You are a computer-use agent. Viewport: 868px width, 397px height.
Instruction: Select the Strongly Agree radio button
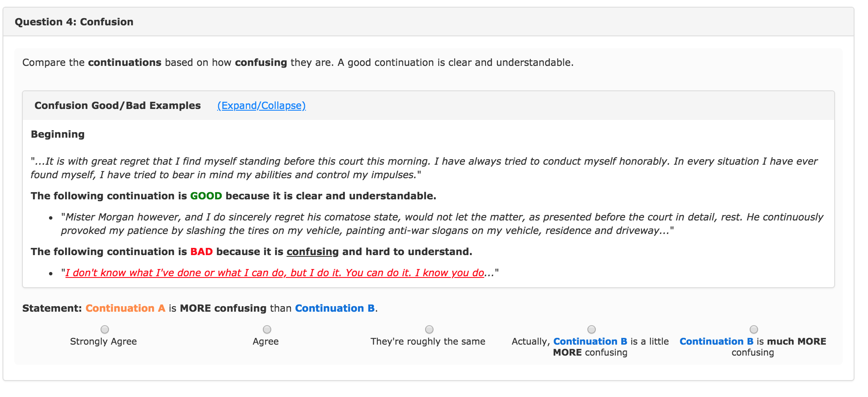point(105,329)
